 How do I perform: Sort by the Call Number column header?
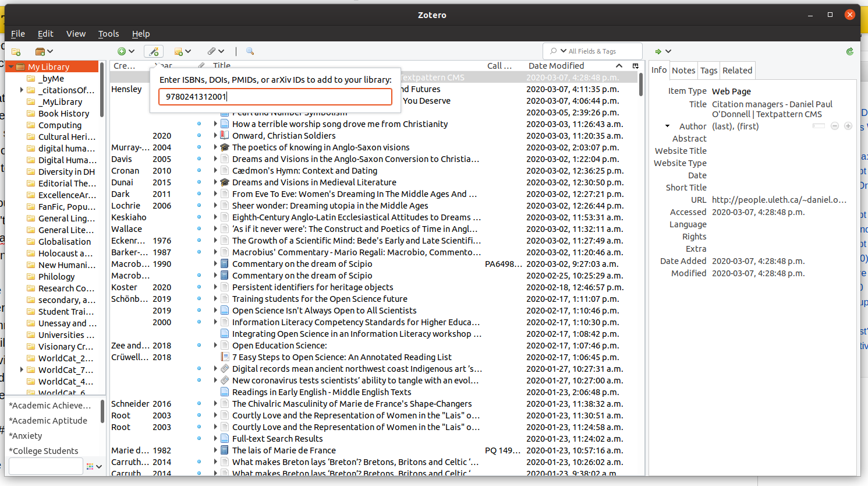[499, 66]
